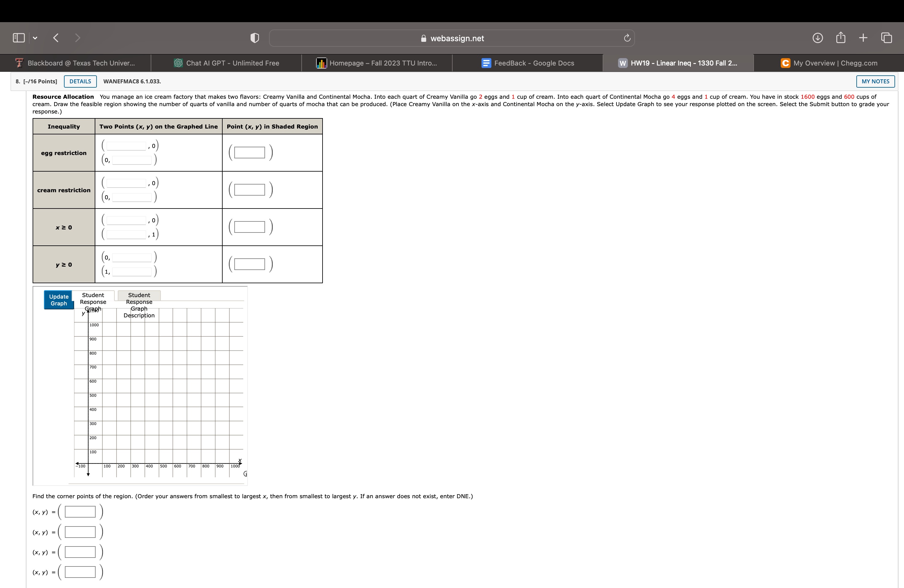Image resolution: width=904 pixels, height=588 pixels.
Task: Open a new tab with plus icon
Action: (x=863, y=38)
